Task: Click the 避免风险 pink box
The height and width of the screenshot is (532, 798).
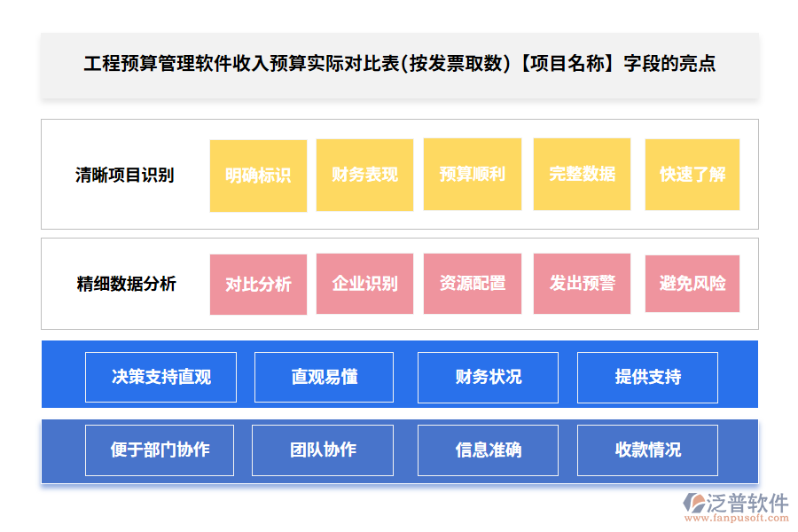Action: point(692,284)
